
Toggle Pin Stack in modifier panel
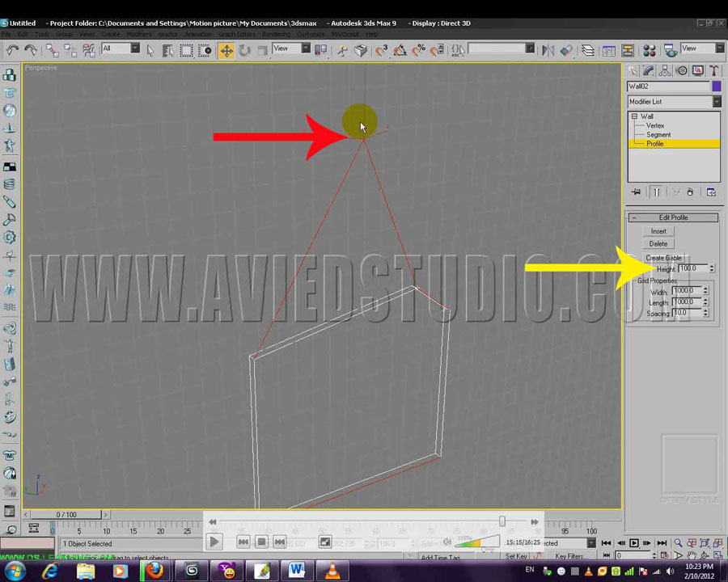pos(636,192)
